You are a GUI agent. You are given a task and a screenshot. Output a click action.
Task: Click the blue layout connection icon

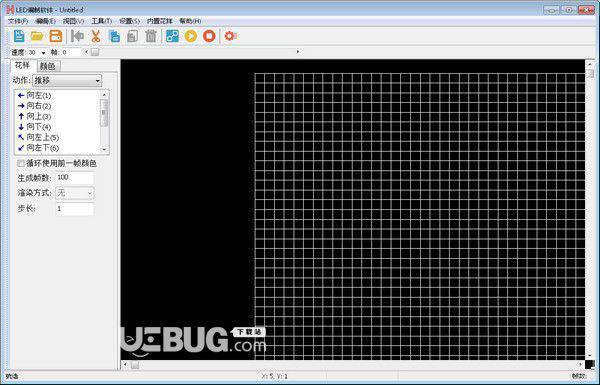coord(172,36)
